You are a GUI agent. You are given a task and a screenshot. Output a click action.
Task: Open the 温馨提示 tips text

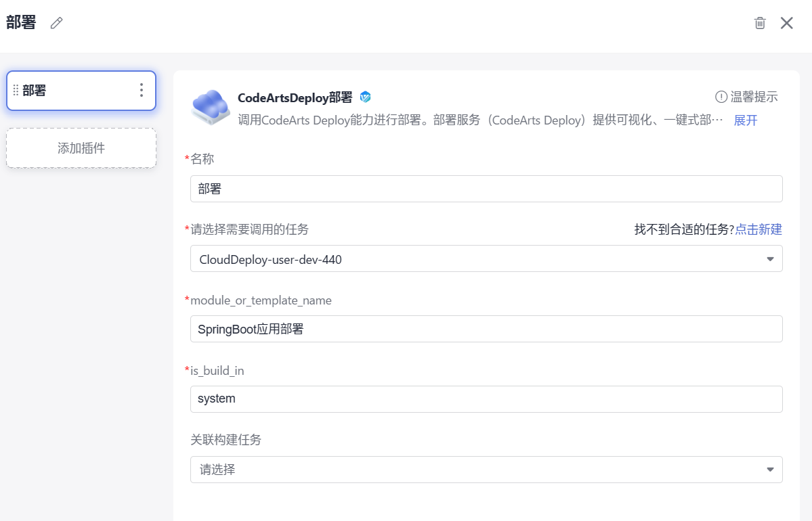point(754,97)
